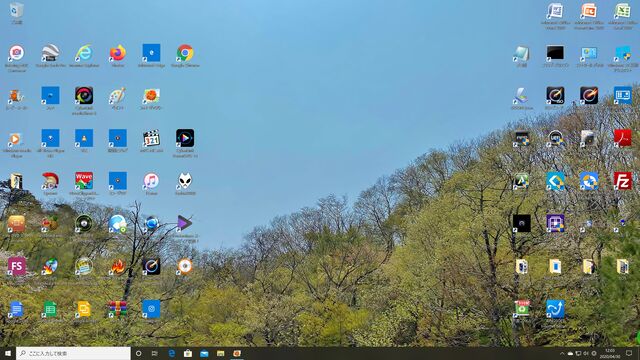Open the taskbar clock and date
The height and width of the screenshot is (360, 640).
pyautogui.click(x=610, y=353)
